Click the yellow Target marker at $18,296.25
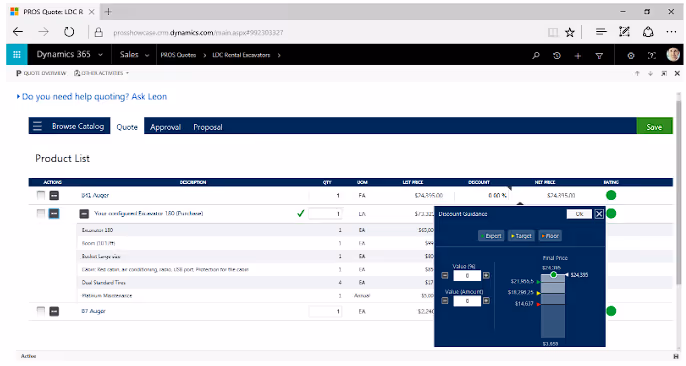Screen dimensions: 686x366 point(539,293)
